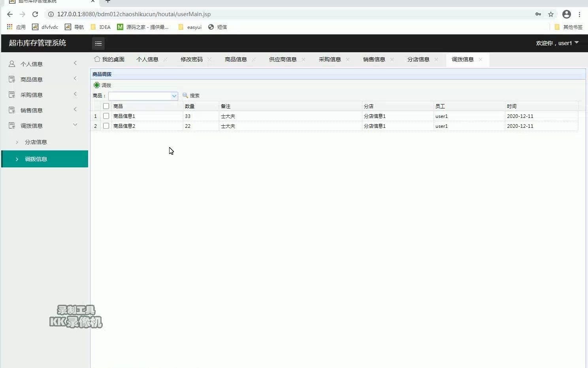Close the 个人信息 tab

(x=165, y=59)
